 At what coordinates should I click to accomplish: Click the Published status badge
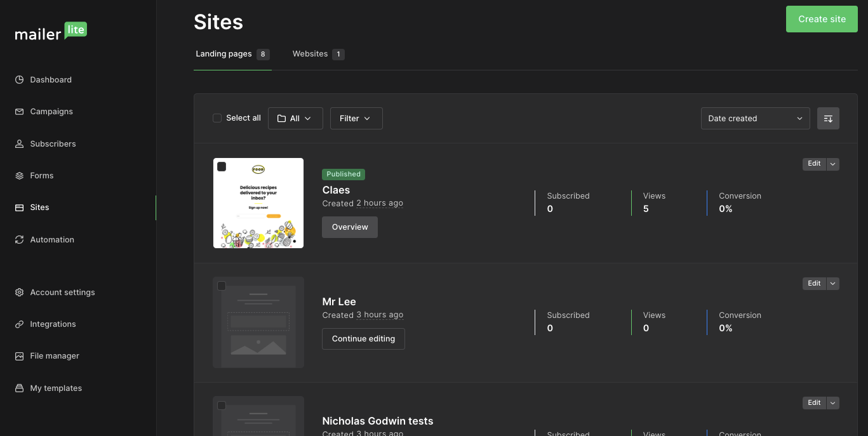click(344, 174)
